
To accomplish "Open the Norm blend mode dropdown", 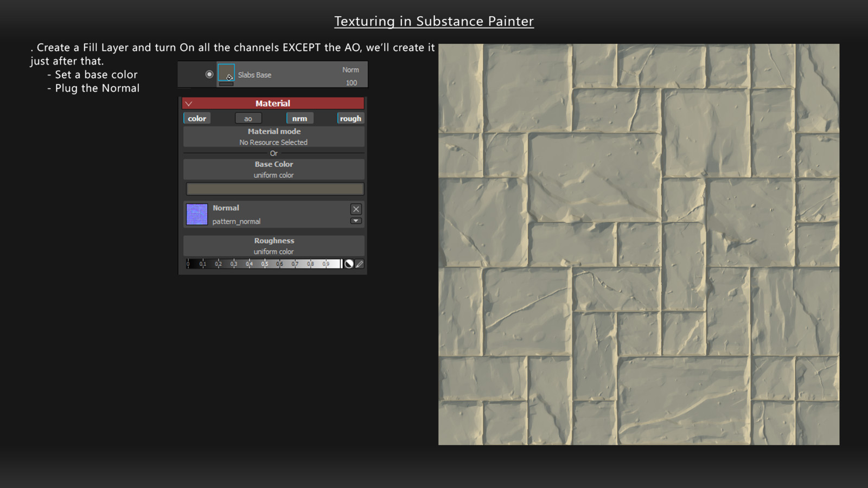I will (350, 69).
